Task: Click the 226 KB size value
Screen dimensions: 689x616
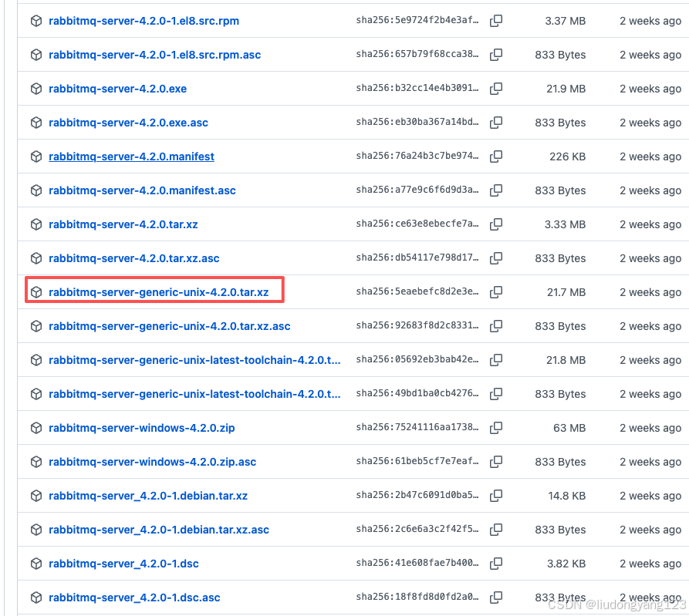Action: (567, 157)
